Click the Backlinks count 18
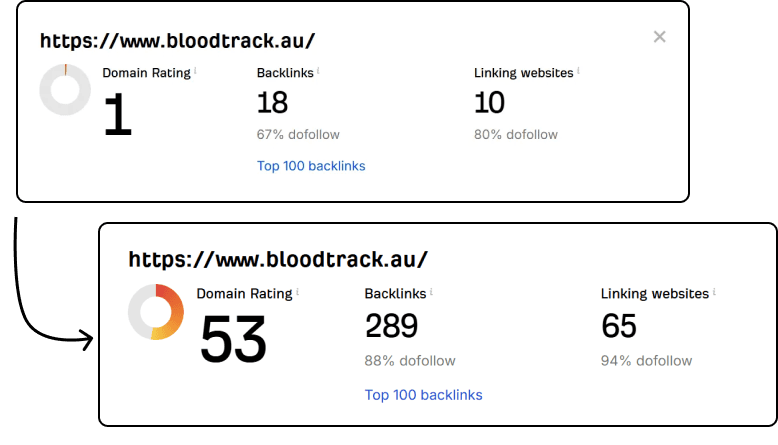The width and height of the screenshot is (778, 445). pos(273,103)
